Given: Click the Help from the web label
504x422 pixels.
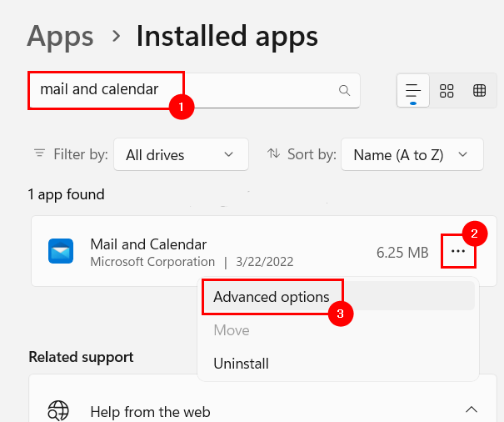Looking at the screenshot, I should [x=151, y=412].
